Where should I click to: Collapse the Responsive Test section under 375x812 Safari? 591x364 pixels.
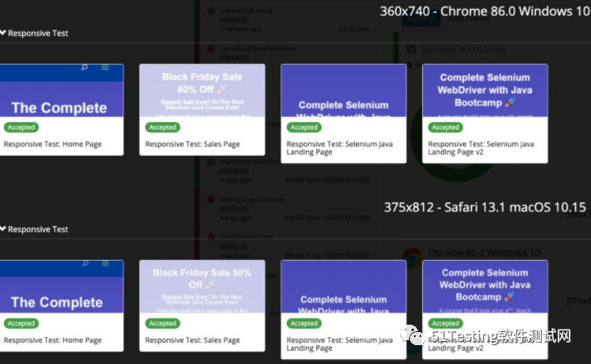(x=3, y=229)
